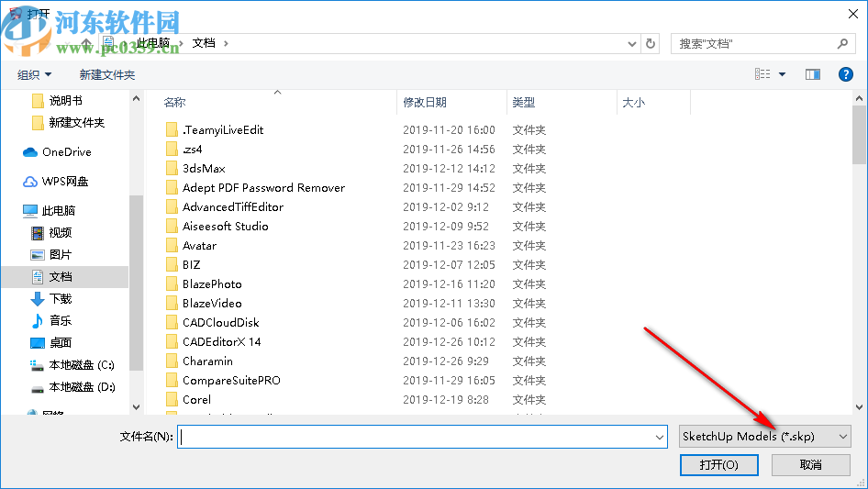This screenshot has height=489, width=868.
Task: Click navigation pane scroll up arrow
Action: [x=136, y=98]
